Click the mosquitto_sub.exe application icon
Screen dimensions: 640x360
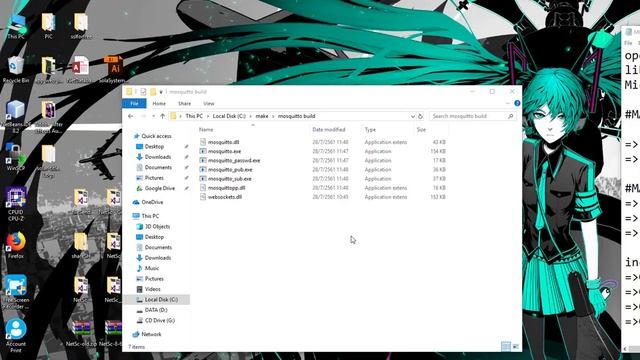(x=203, y=179)
